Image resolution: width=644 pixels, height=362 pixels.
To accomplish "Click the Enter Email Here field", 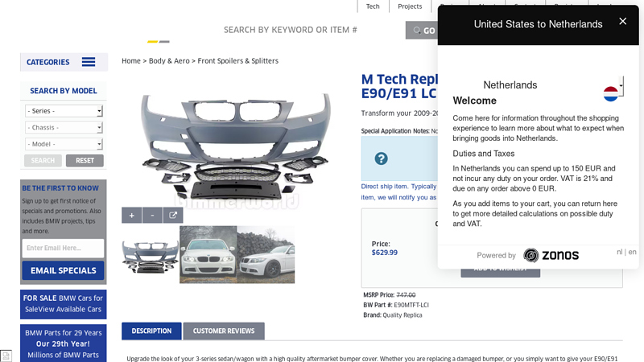I will coord(64,248).
